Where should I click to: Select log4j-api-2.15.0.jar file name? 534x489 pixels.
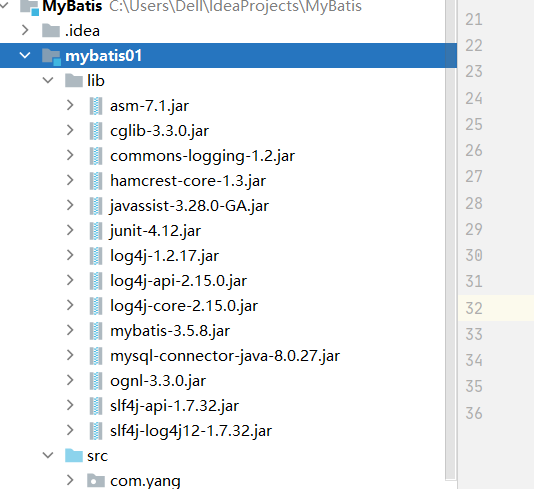[178, 281]
